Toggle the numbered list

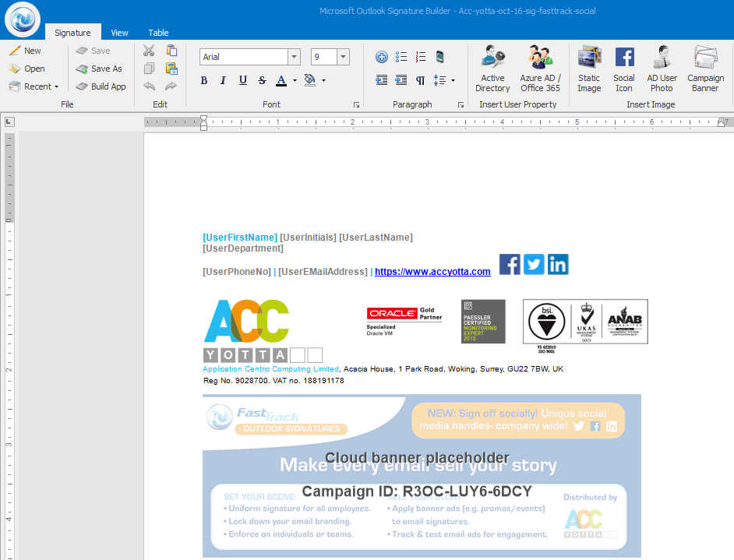click(420, 57)
